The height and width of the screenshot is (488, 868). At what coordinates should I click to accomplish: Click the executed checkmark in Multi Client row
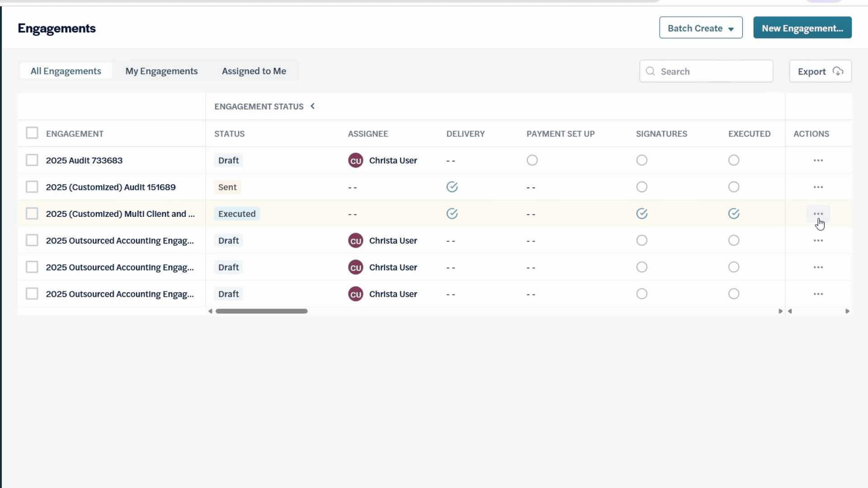click(x=734, y=214)
